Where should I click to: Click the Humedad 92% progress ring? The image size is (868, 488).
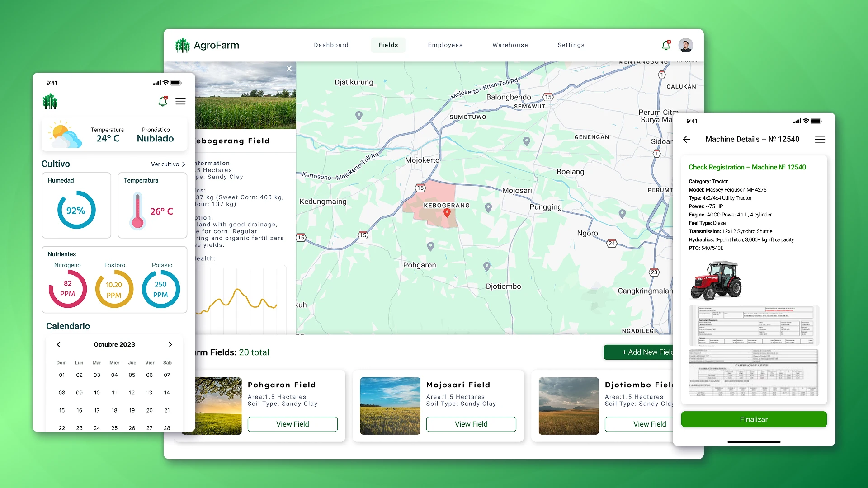76,210
